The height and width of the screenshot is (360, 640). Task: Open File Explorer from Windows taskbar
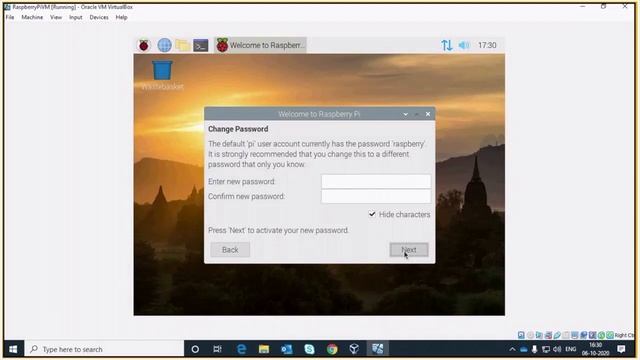[264, 349]
